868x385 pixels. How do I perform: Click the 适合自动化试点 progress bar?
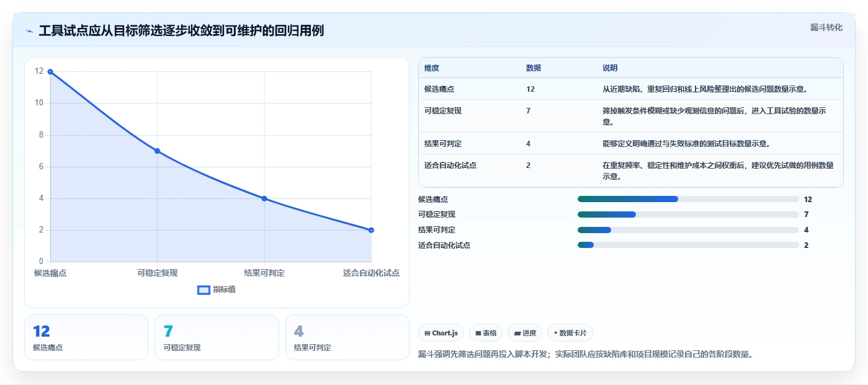(x=688, y=245)
